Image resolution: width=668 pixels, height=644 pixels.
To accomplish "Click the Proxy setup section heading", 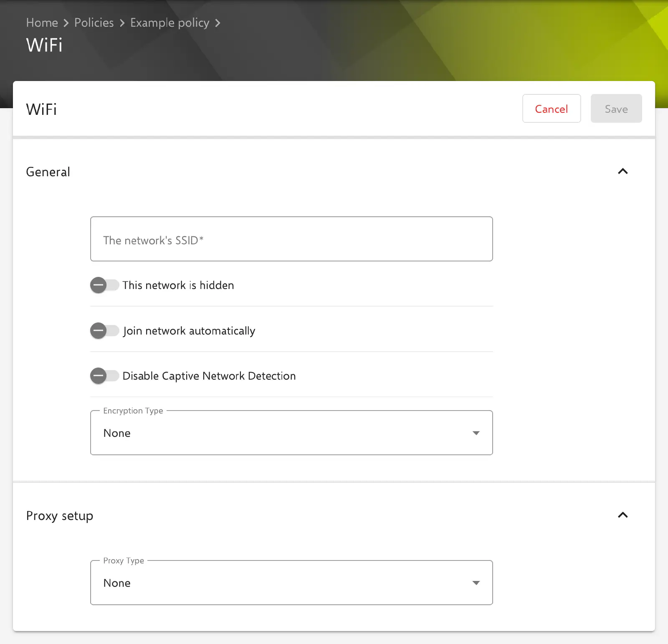I will 60,516.
